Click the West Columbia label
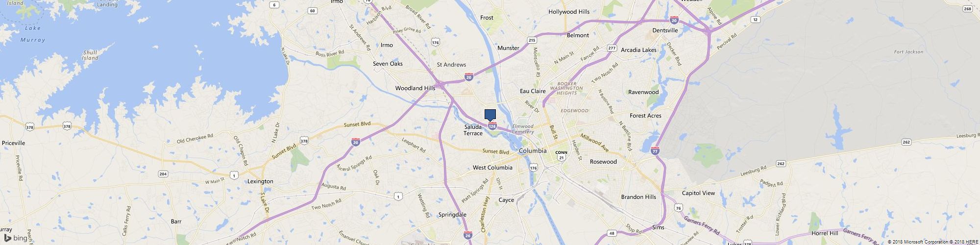The height and width of the screenshot is (245, 980). click(492, 168)
